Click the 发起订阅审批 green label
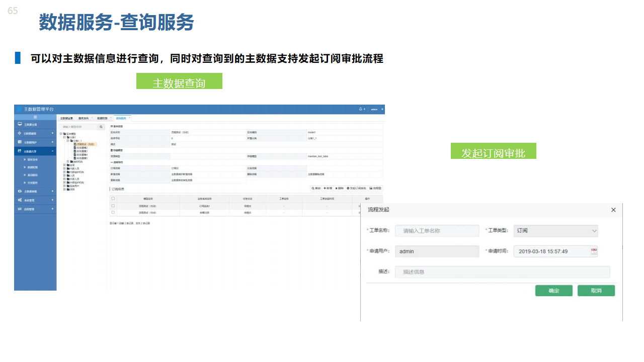 point(494,151)
